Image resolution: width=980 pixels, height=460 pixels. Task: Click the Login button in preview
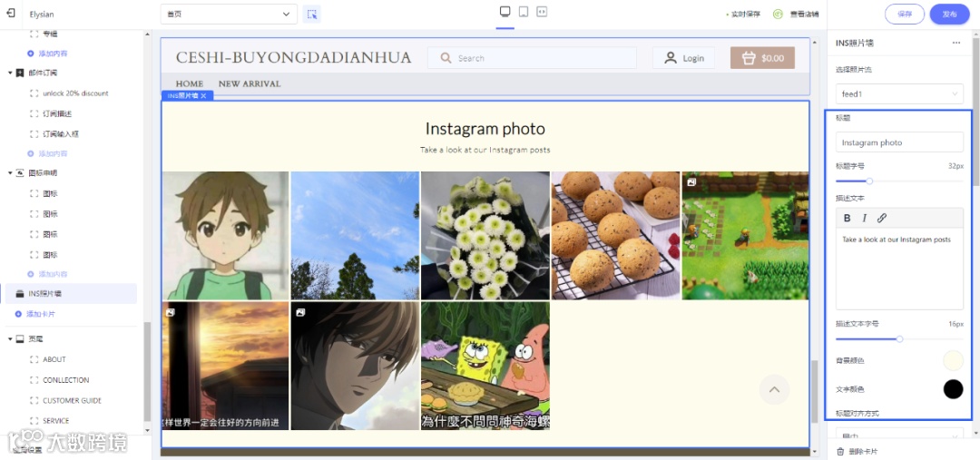[x=684, y=57]
